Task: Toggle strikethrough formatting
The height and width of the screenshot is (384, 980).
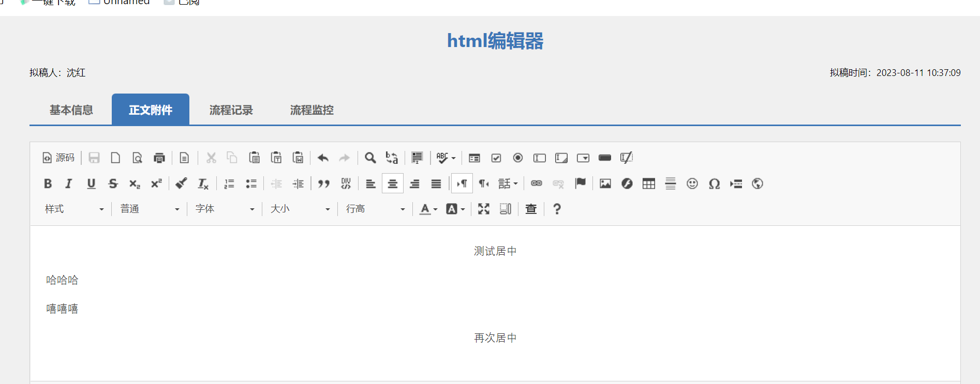Action: coord(113,183)
